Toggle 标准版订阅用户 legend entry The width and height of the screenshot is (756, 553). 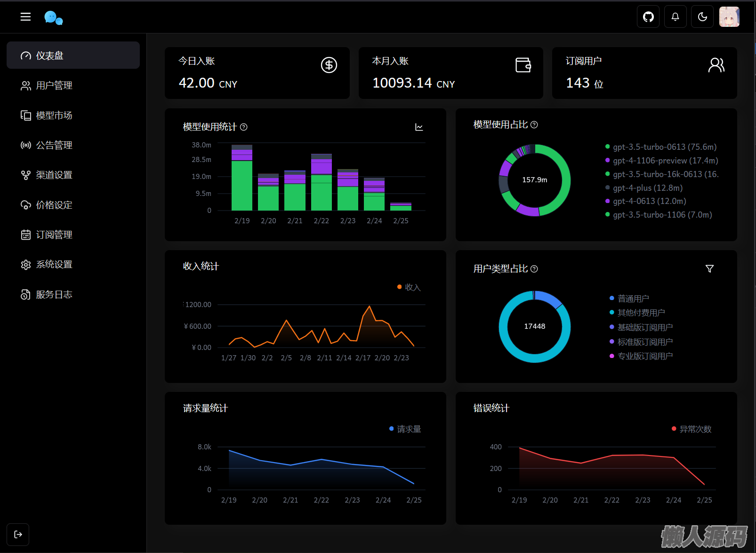641,342
